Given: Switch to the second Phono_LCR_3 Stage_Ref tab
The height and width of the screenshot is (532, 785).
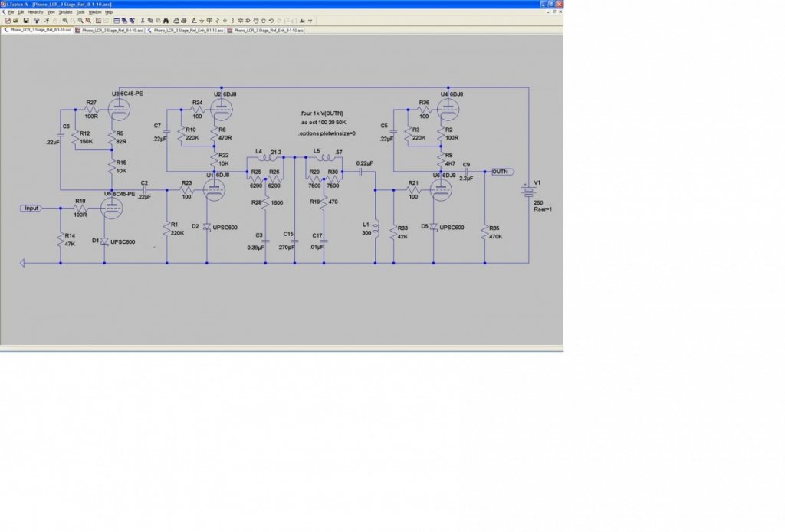Looking at the screenshot, I should click(110, 31).
